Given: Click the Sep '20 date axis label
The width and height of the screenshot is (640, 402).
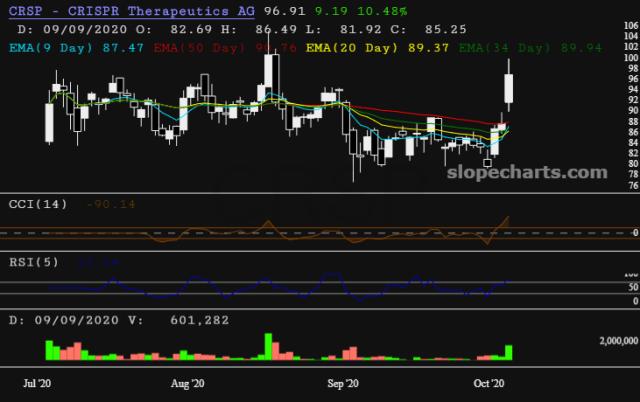Looking at the screenshot, I should [343, 384].
